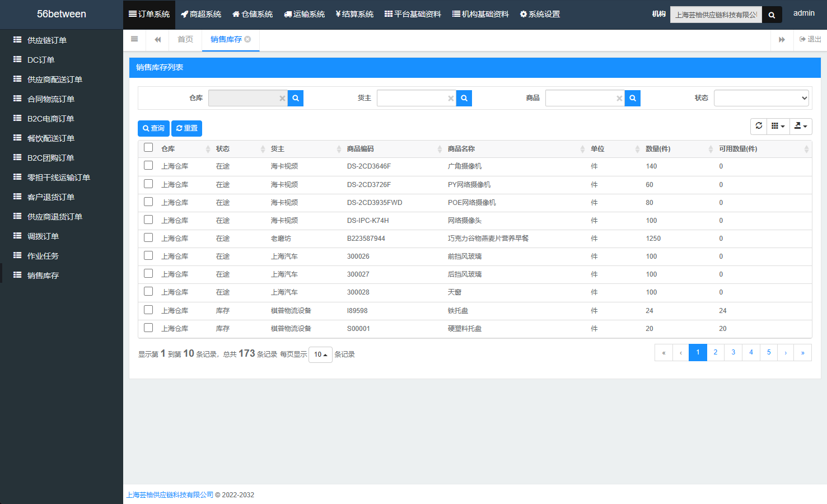
Task: Click the admin user name
Action: coord(803,13)
